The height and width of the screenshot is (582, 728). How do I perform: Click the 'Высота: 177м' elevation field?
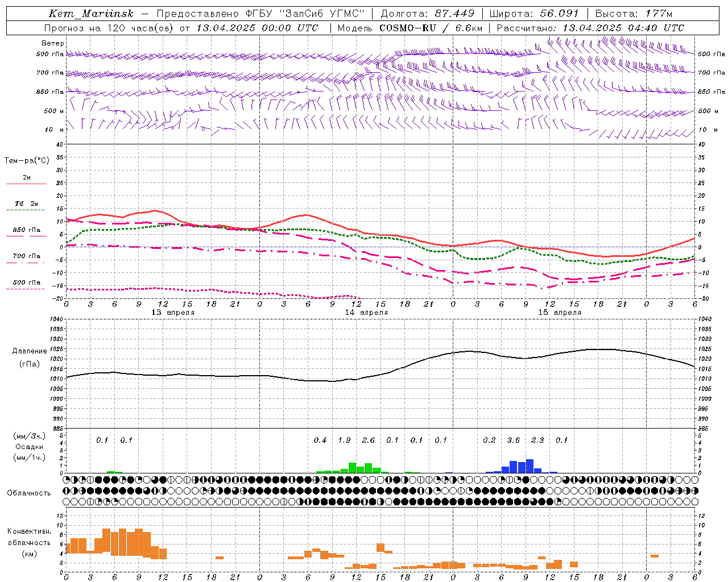coord(634,14)
